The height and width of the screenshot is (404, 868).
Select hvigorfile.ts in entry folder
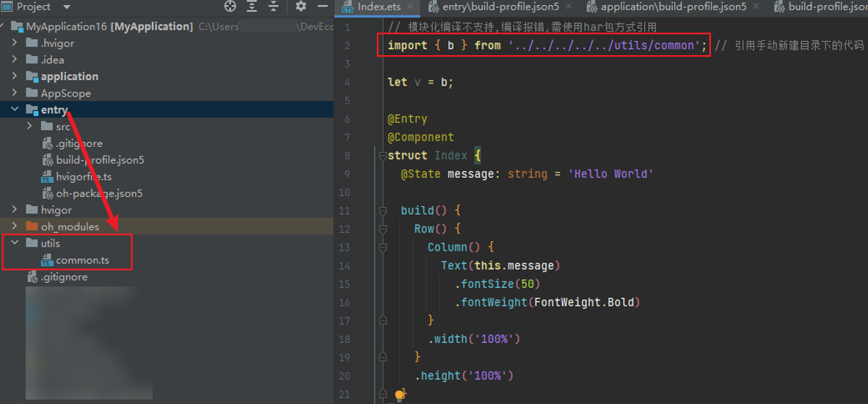84,176
